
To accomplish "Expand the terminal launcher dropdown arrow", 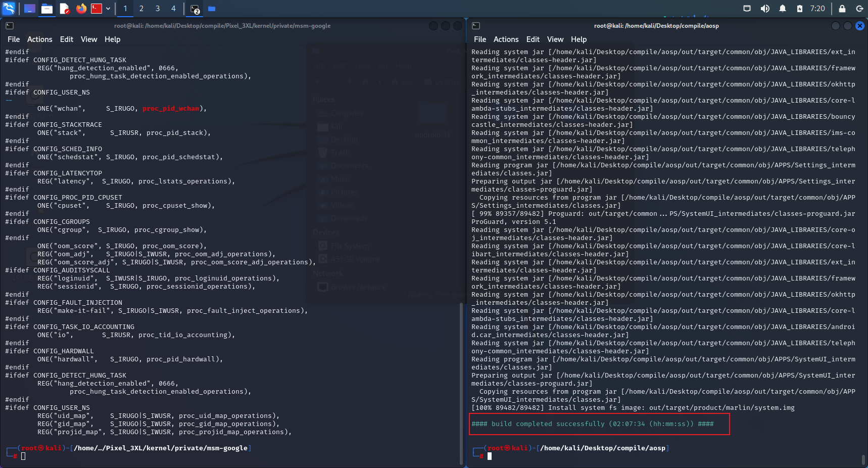I will coord(108,9).
